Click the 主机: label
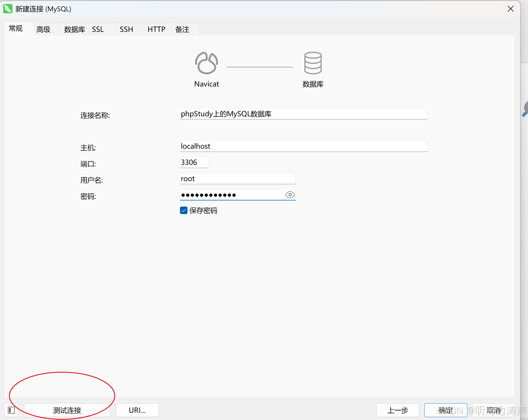This screenshot has height=420, width=528. [88, 148]
